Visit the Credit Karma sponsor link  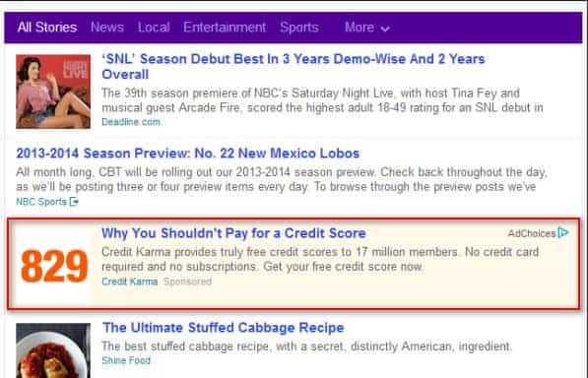[130, 282]
